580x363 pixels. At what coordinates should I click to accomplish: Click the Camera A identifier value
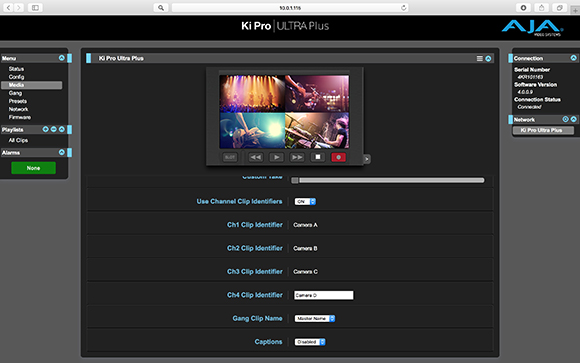click(x=306, y=225)
